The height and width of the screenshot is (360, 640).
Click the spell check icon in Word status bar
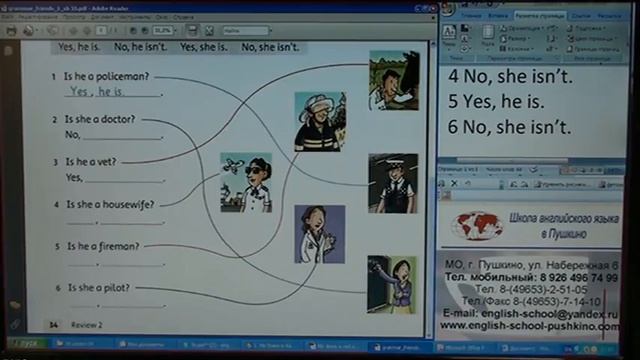click(533, 169)
